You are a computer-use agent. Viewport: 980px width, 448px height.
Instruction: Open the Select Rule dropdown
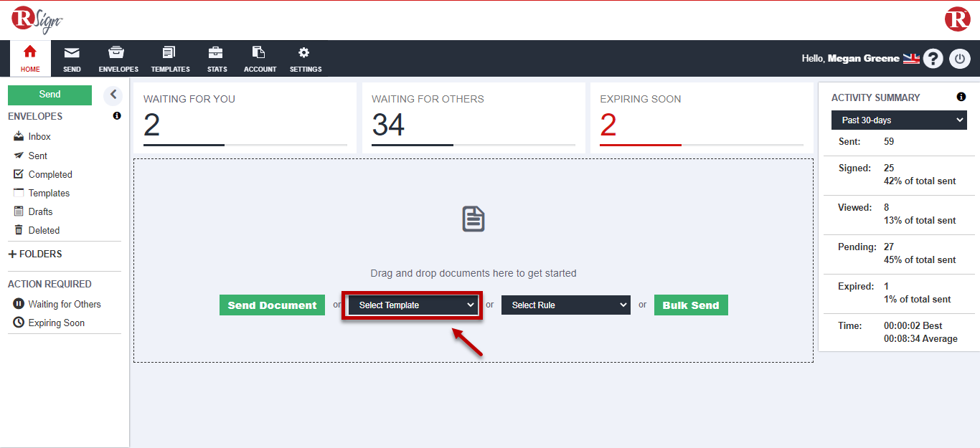[x=565, y=305]
